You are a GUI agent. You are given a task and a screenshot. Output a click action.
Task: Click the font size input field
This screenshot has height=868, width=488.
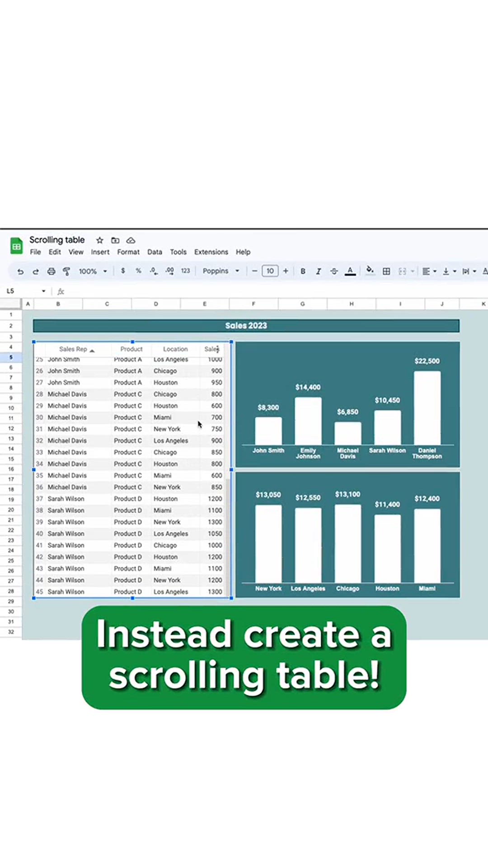(270, 271)
